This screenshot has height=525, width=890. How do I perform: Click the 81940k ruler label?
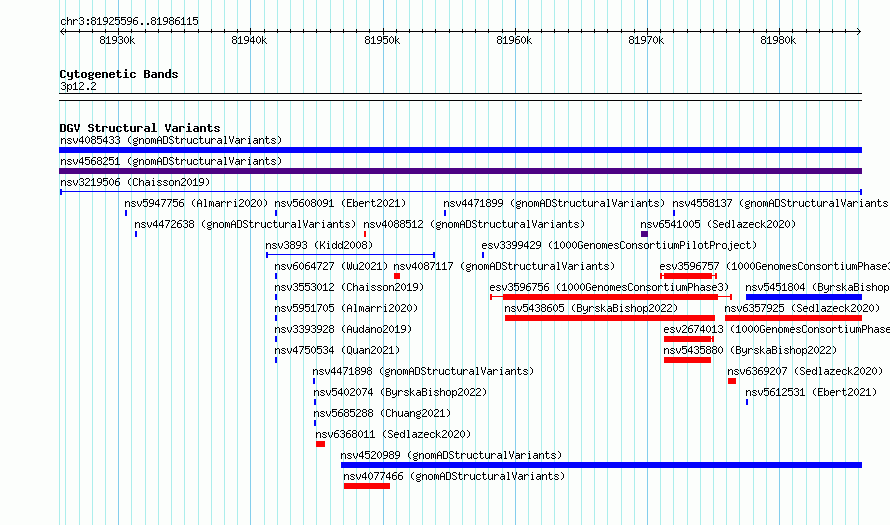click(x=249, y=40)
